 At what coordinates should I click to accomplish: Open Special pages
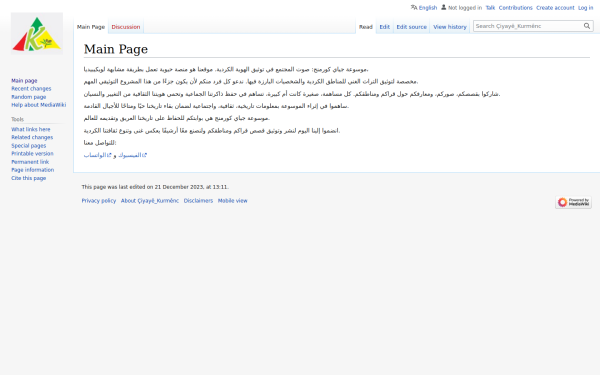coord(28,146)
